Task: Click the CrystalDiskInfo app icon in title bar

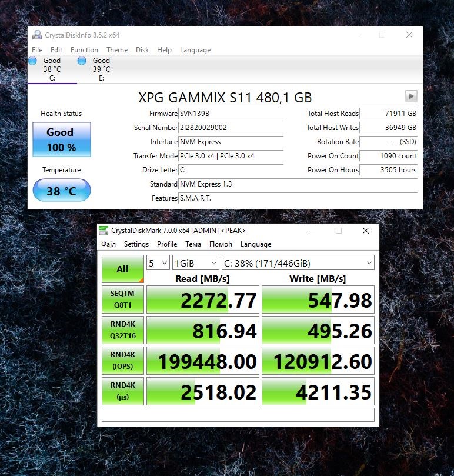Action: (37, 35)
